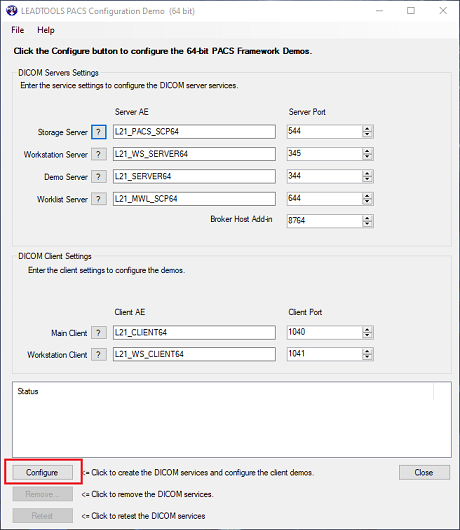Increase the Storage Server port 544
Screen dimensions: 460x530
pyautogui.click(x=367, y=128)
